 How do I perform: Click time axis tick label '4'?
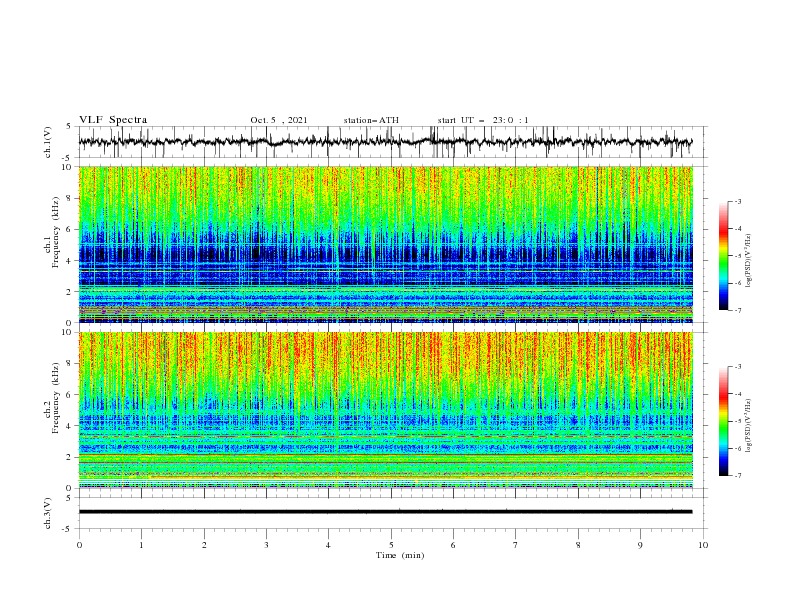coord(328,545)
